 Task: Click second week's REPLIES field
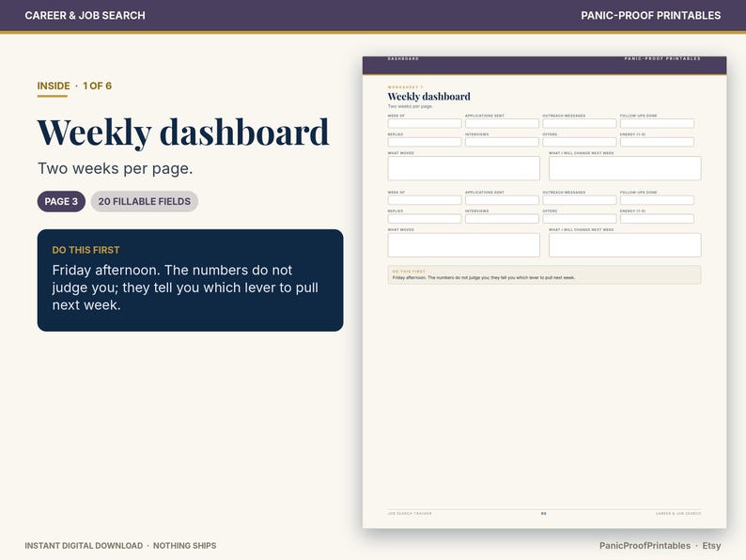[425, 218]
